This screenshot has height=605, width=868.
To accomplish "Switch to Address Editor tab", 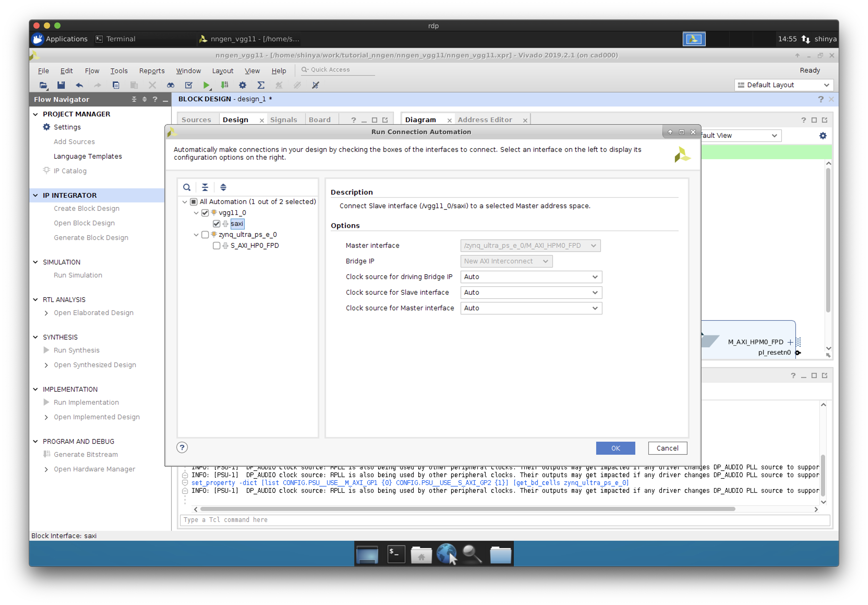I will coord(485,120).
